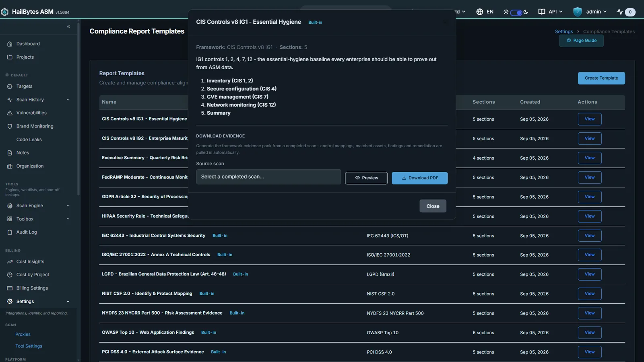Open the Proxies settings link
The width and height of the screenshot is (644, 362).
(x=23, y=334)
